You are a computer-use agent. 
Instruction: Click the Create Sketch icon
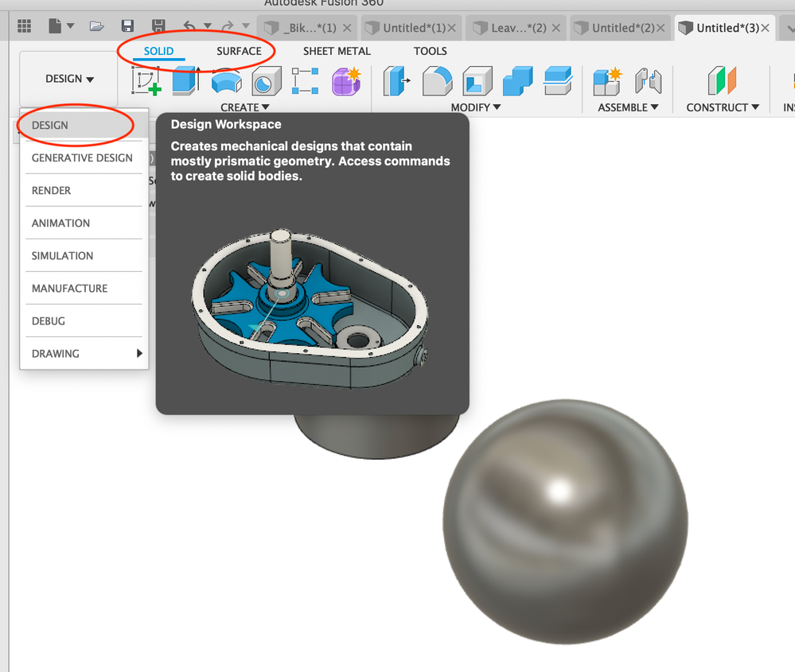point(146,81)
